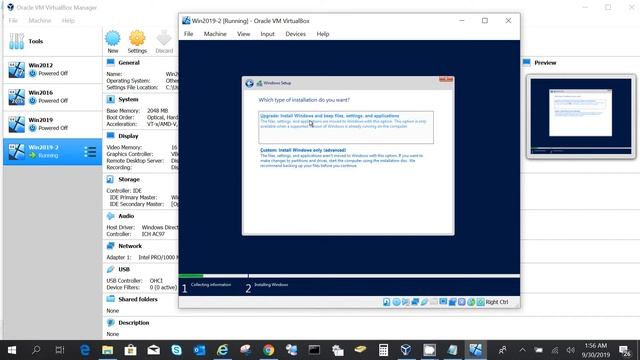Click the display indicator in VM status bar
This screenshot has width=640, height=360.
click(x=443, y=302)
